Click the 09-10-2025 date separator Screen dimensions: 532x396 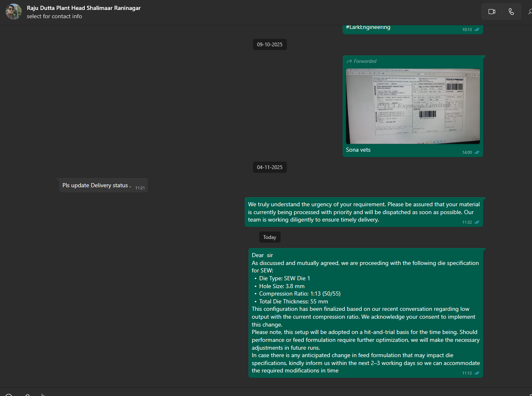coord(270,45)
